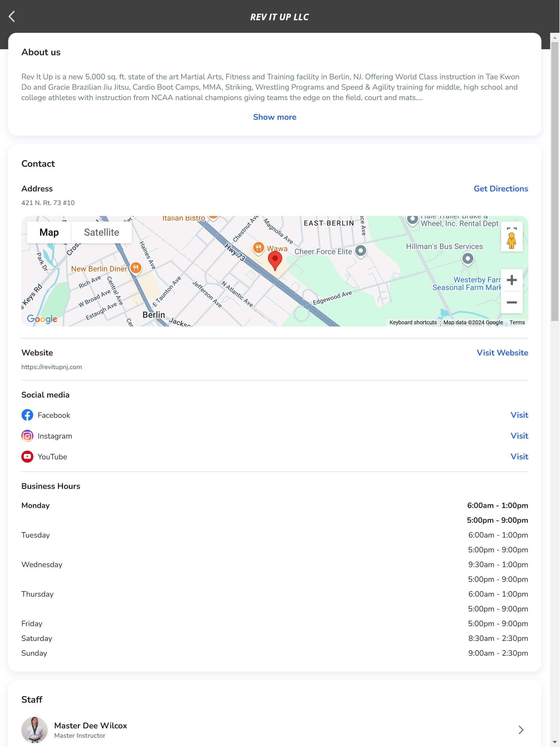Click the Cheer Force Elite map marker
The image size is (560, 747).
tap(361, 251)
